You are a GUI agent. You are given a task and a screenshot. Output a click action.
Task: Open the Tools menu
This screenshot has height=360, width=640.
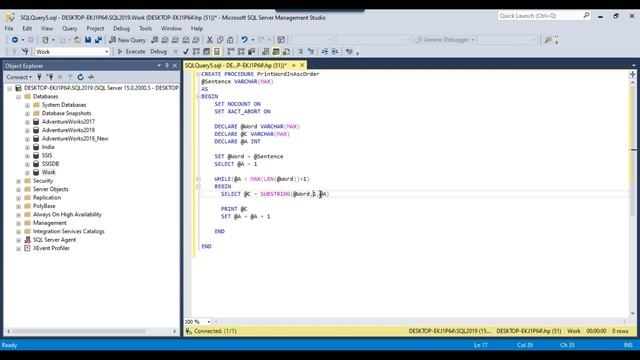point(145,28)
